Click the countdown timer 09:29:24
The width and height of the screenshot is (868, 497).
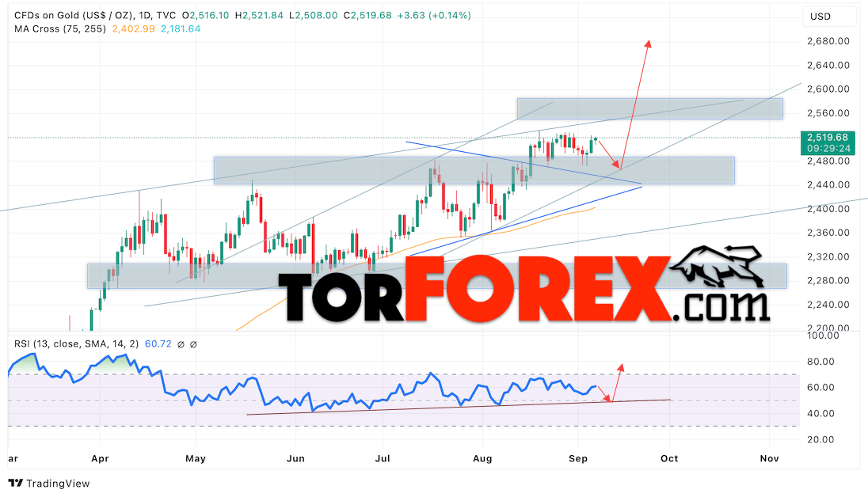tap(828, 149)
